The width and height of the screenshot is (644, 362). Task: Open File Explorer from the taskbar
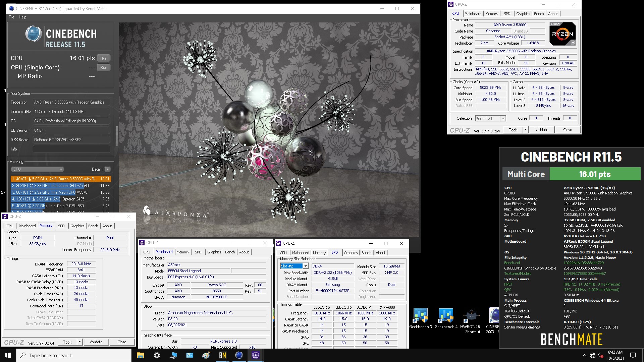point(140,355)
